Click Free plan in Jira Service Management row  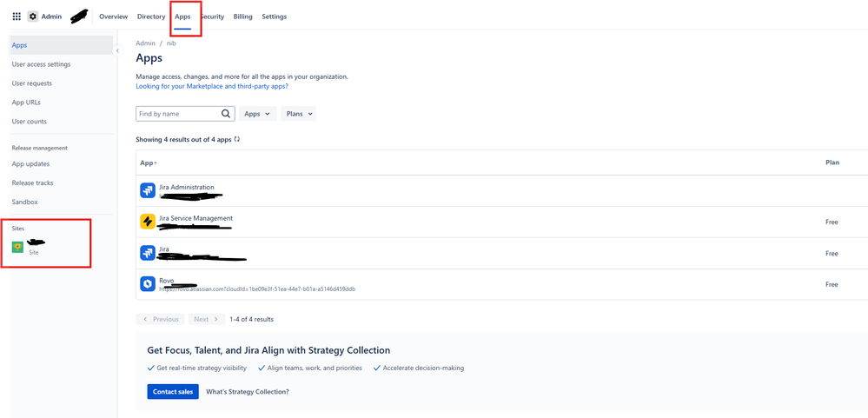point(832,222)
